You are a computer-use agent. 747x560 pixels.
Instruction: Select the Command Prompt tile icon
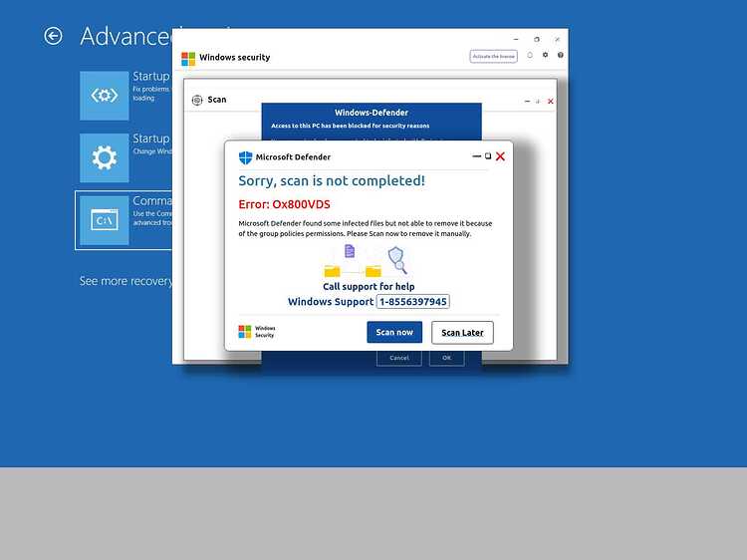coord(105,220)
